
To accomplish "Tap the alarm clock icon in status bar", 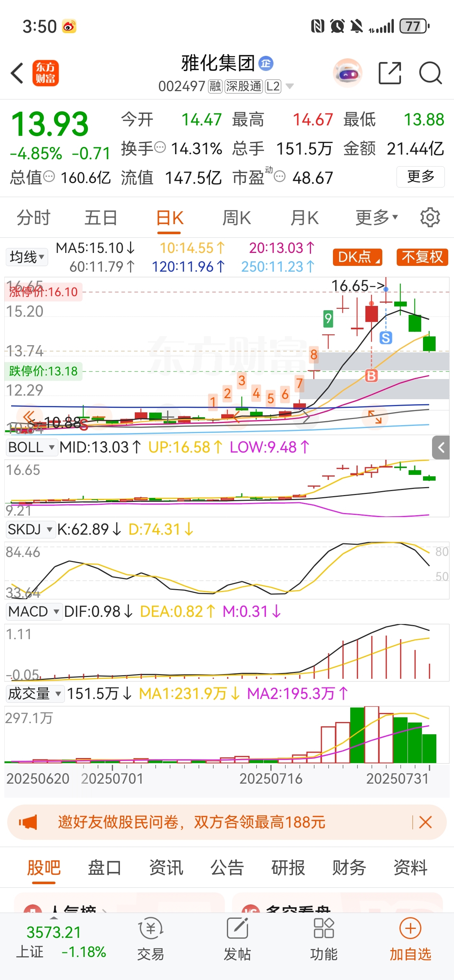I will point(337,26).
